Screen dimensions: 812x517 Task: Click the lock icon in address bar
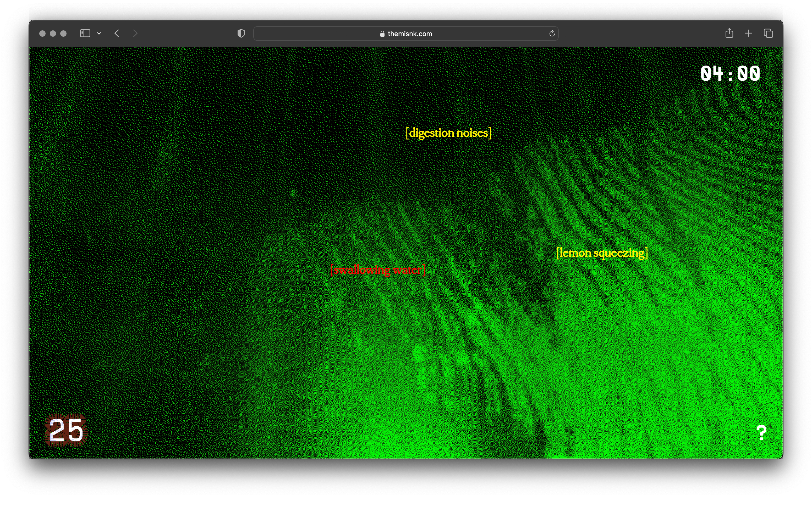pyautogui.click(x=382, y=34)
